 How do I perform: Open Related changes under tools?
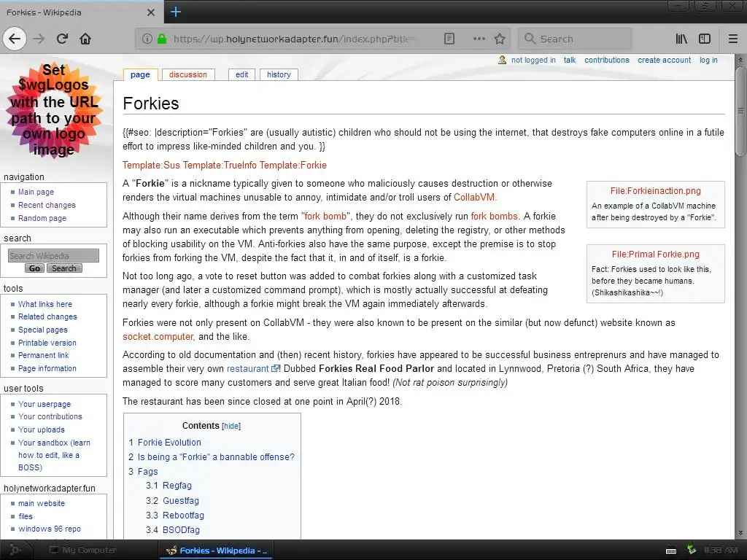point(47,316)
